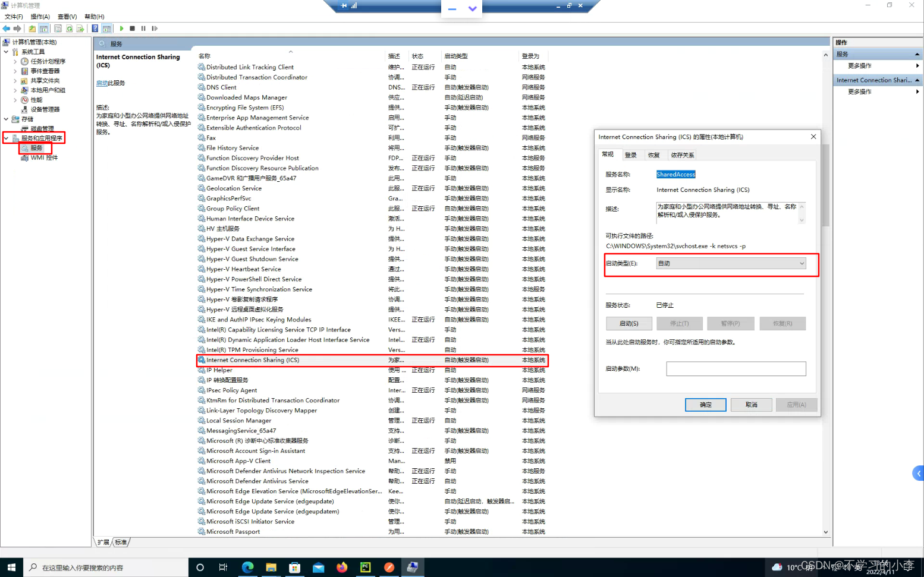Open 文件(F) menu
Image resolution: width=924 pixels, height=577 pixels.
point(14,17)
